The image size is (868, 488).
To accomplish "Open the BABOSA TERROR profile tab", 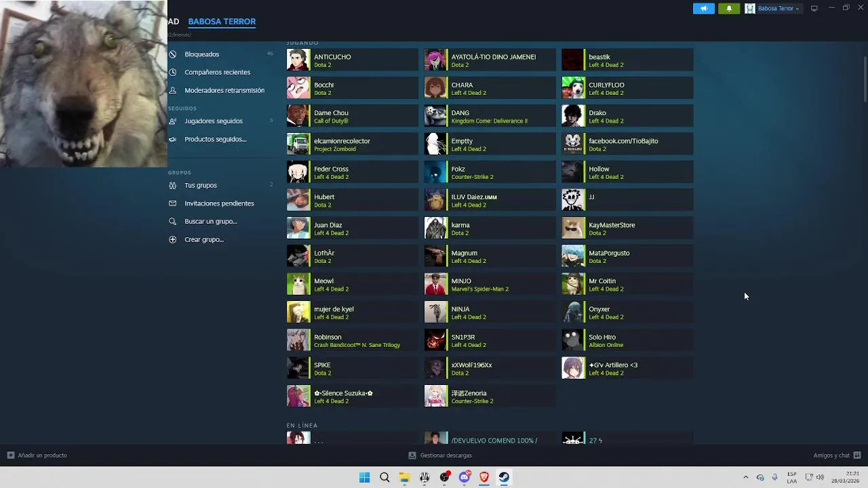I will point(222,22).
